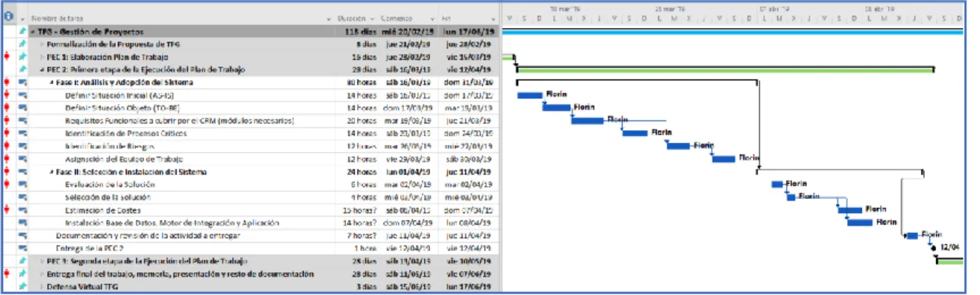Expand the Defensa Virtual TFG task

pos(42,287)
